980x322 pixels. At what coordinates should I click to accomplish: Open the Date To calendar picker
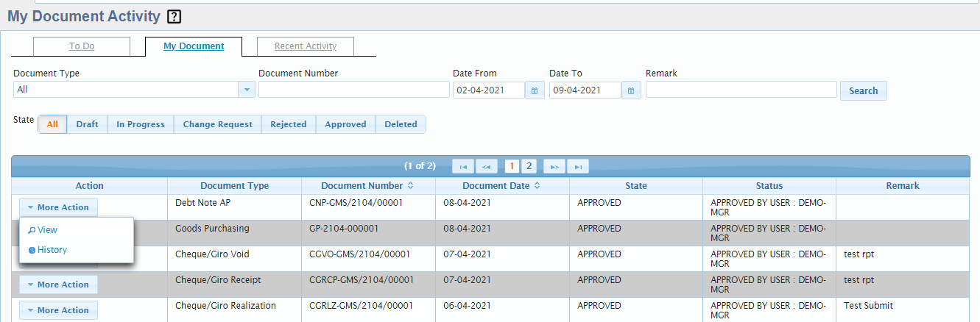tap(631, 90)
